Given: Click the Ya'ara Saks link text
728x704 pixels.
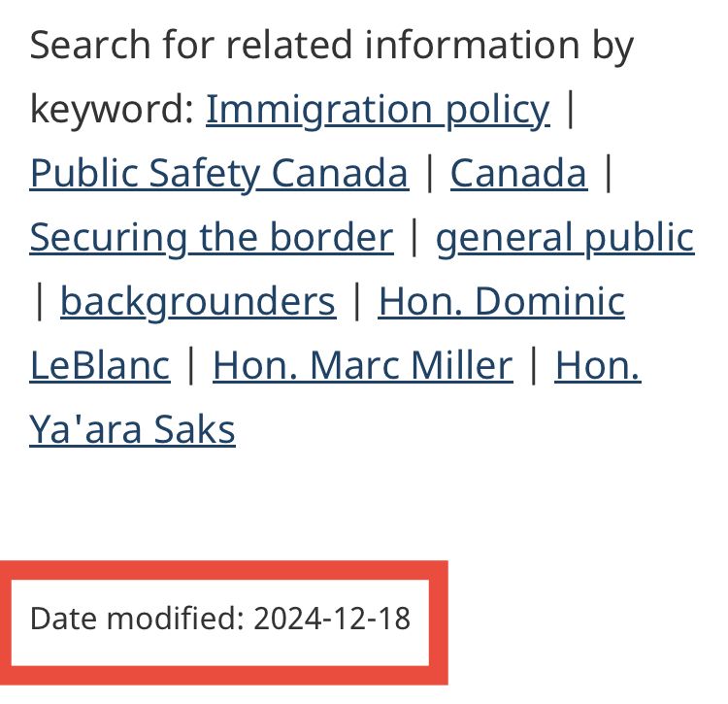Looking at the screenshot, I should [x=132, y=429].
